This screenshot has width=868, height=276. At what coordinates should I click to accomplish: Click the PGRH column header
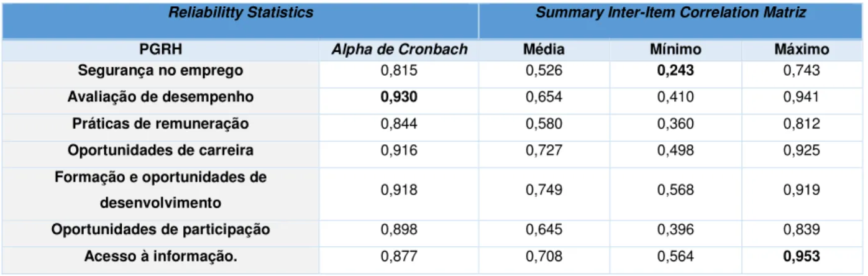pos(162,49)
